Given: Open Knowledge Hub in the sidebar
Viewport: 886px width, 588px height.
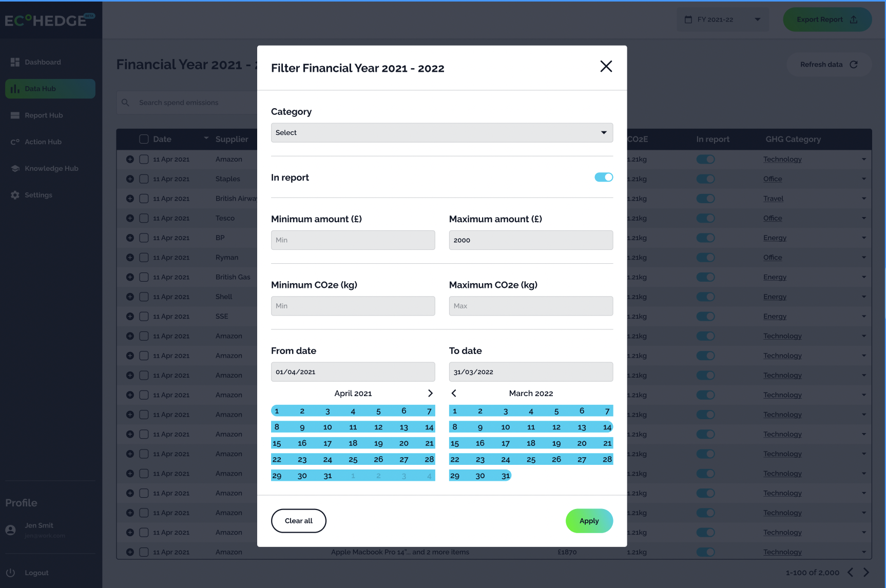Looking at the screenshot, I should coord(51,168).
